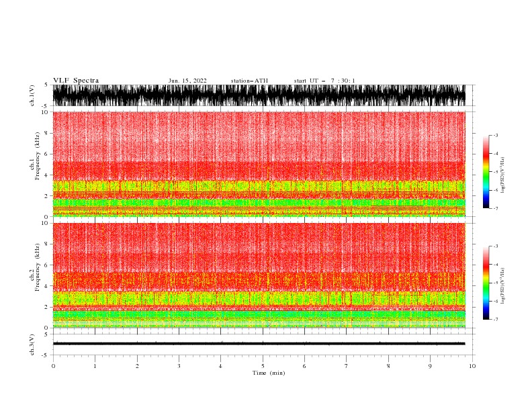The image size is (532, 411).
Task: Click the "5" tick on ch.1(V) axis
Action: (46, 85)
